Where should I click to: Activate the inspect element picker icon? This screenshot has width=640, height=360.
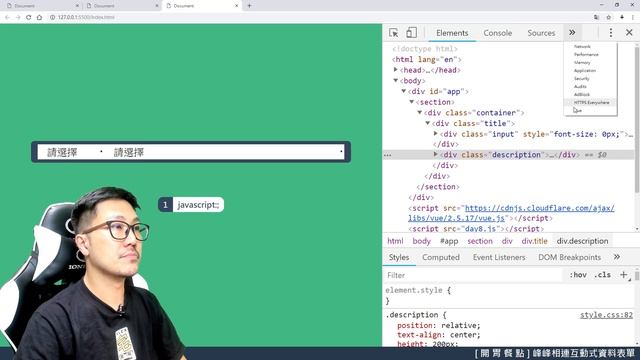(393, 33)
